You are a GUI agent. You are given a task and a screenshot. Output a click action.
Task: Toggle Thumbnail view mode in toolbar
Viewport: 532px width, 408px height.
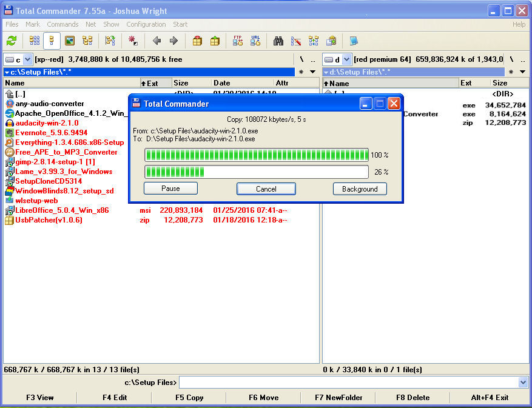[69, 41]
